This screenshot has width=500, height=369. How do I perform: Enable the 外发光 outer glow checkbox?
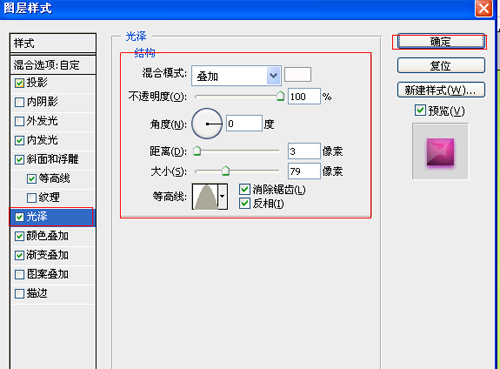[20, 121]
